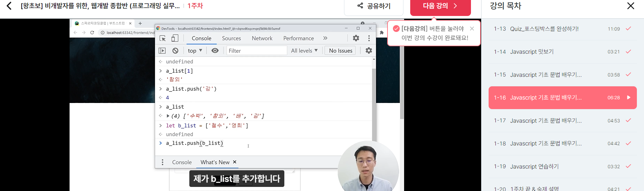Dismiss the 다음강의 tooltip notification

[472, 29]
